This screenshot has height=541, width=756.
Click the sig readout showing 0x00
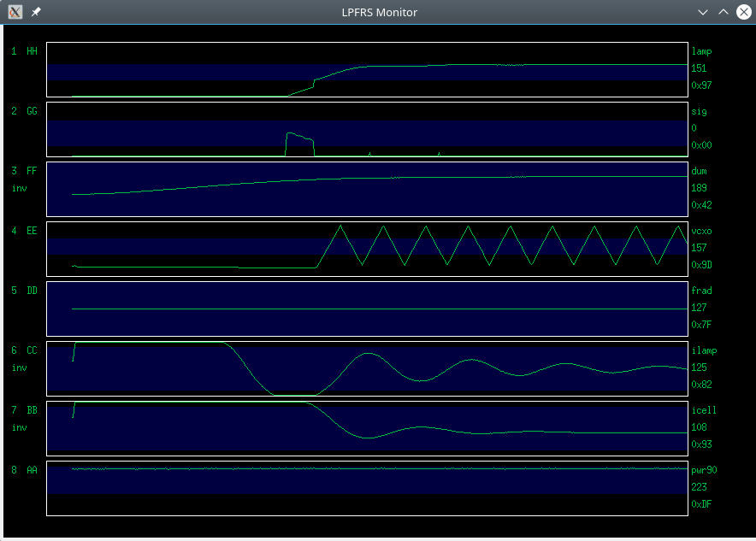coord(700,145)
